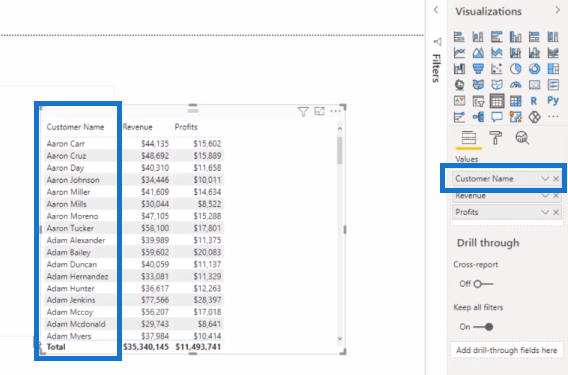Open the Filters pane label
This screenshot has height=375, width=568.
[x=437, y=68]
